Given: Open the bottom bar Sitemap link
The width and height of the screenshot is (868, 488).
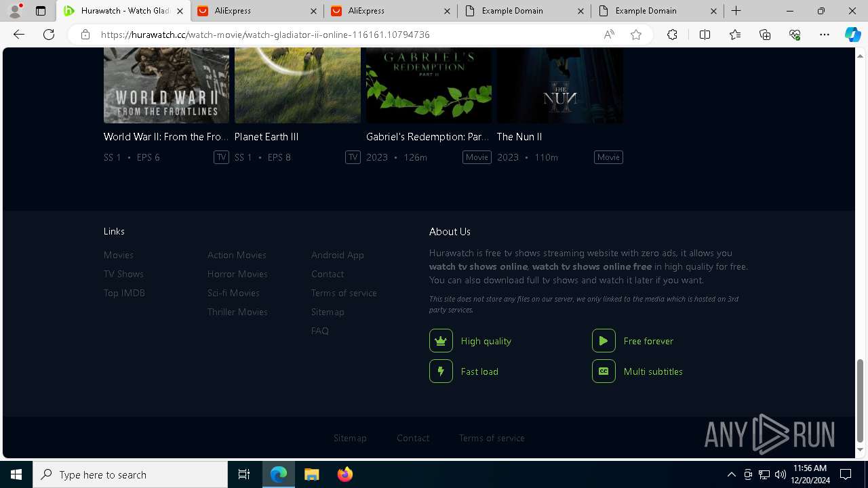Looking at the screenshot, I should coord(350,438).
